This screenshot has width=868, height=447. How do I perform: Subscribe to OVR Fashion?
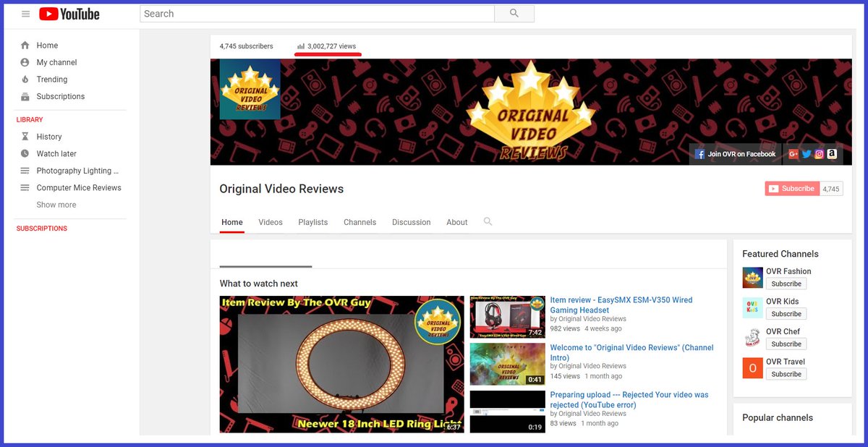pos(786,284)
